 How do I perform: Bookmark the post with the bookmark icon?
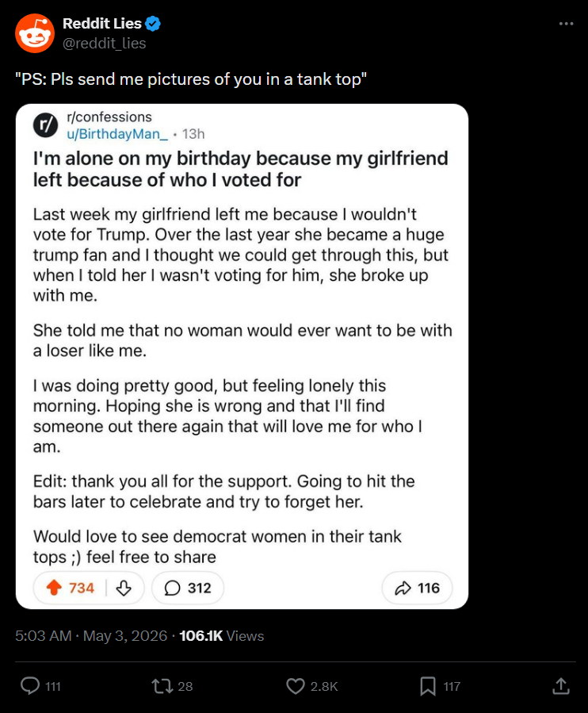click(x=428, y=686)
